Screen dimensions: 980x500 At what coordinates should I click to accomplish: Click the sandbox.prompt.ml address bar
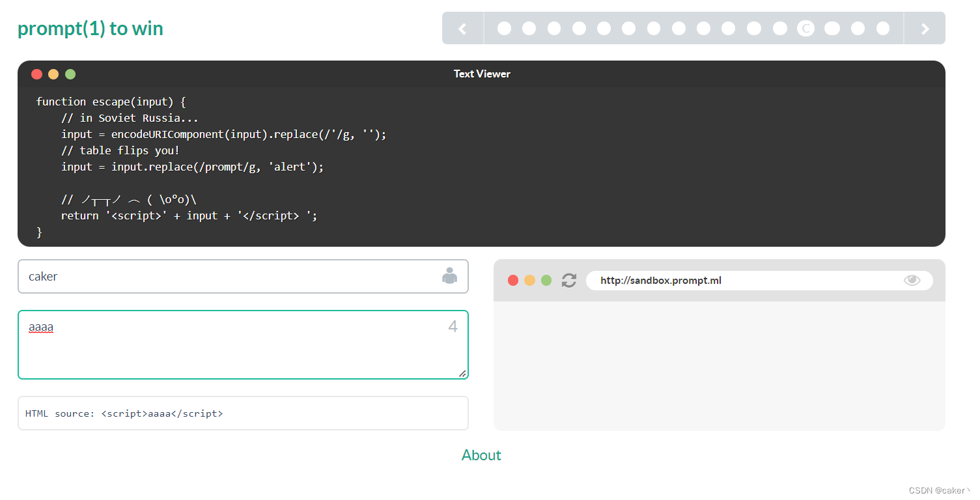[759, 281]
